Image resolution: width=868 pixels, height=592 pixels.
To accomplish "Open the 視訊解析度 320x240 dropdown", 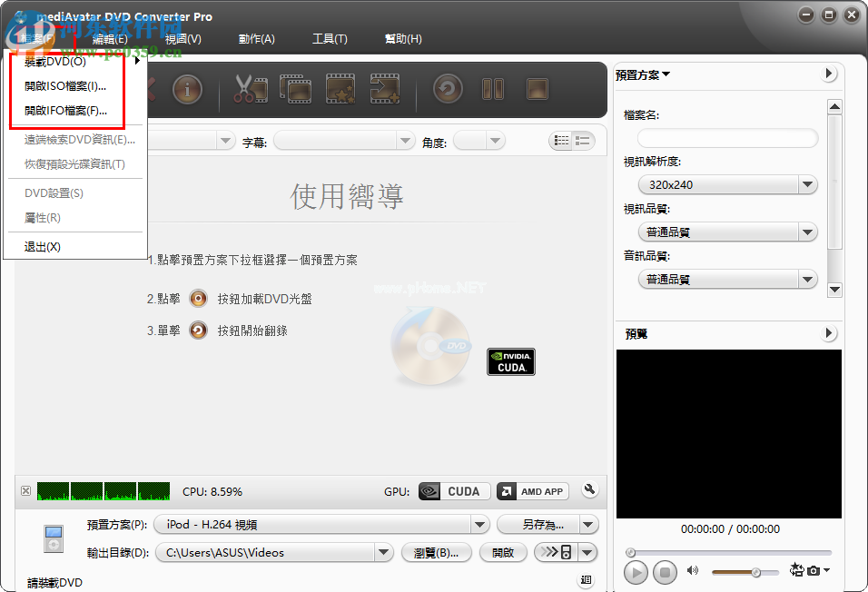I will pyautogui.click(x=726, y=184).
